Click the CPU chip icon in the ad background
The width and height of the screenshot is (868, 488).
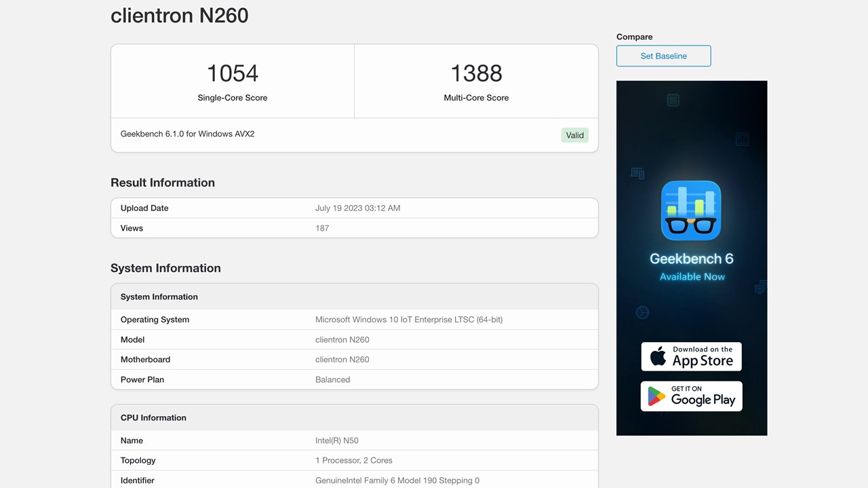(673, 99)
